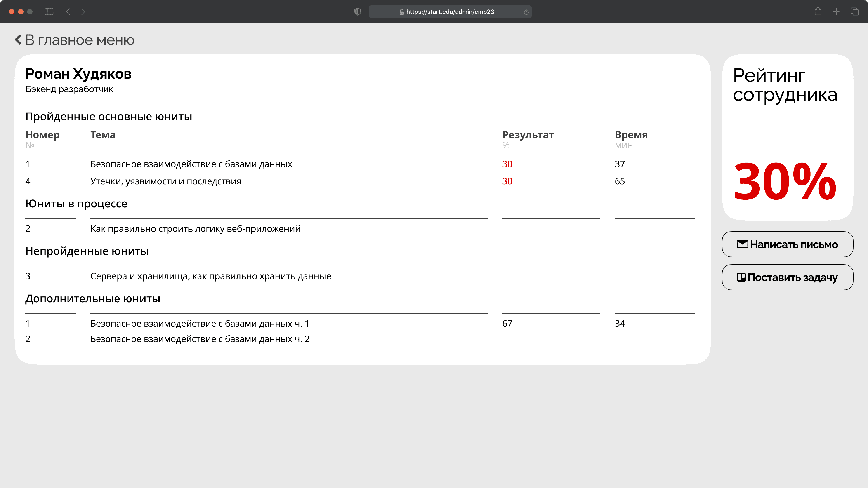Click heading Непройденные юниты
Screen dimensions: 868x488
[87, 251]
